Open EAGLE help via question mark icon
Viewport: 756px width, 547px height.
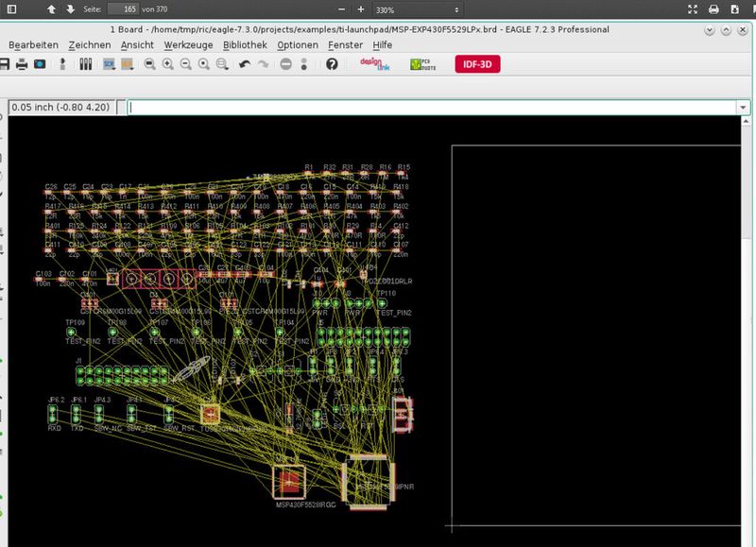[x=331, y=63]
